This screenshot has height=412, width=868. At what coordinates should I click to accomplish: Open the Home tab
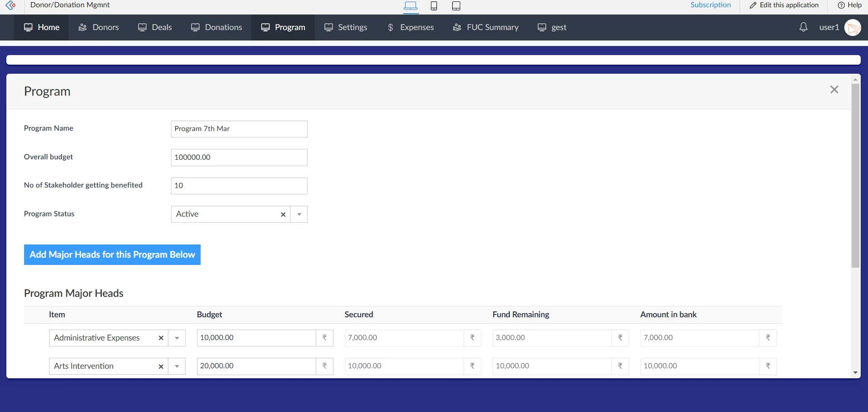(x=41, y=27)
